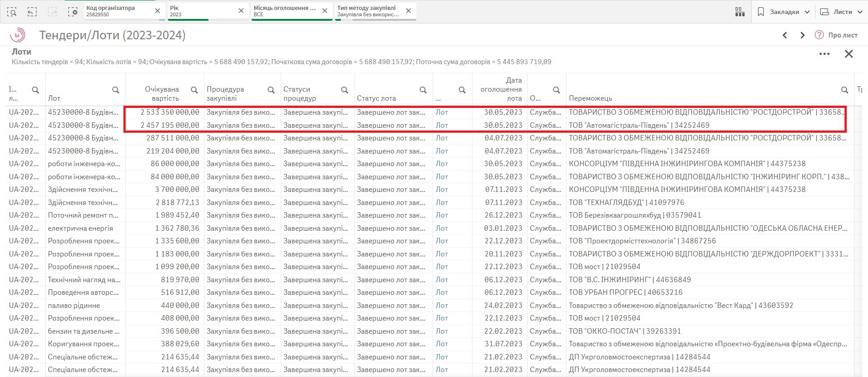Click the BI logo icon
The height and width of the screenshot is (377, 868).
18,35
